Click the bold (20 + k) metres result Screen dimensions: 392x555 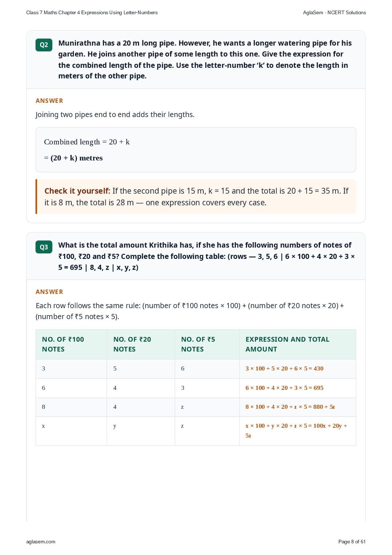tap(77, 158)
